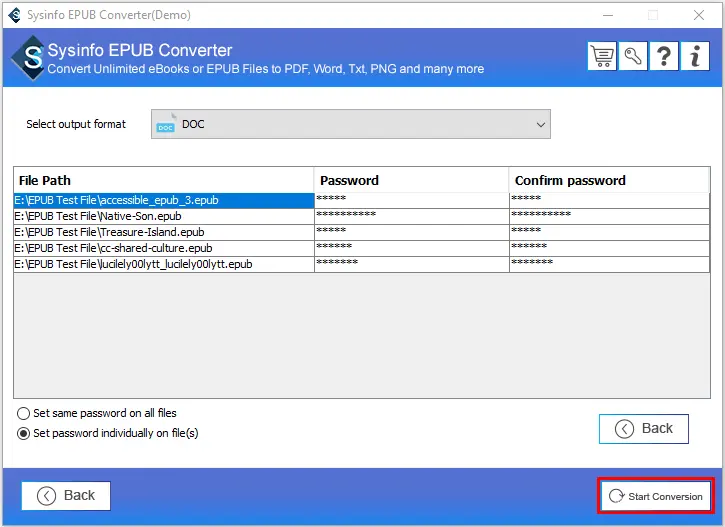Screen dimensions: 725x527
Task: Click the Back button below the table
Action: (x=644, y=428)
